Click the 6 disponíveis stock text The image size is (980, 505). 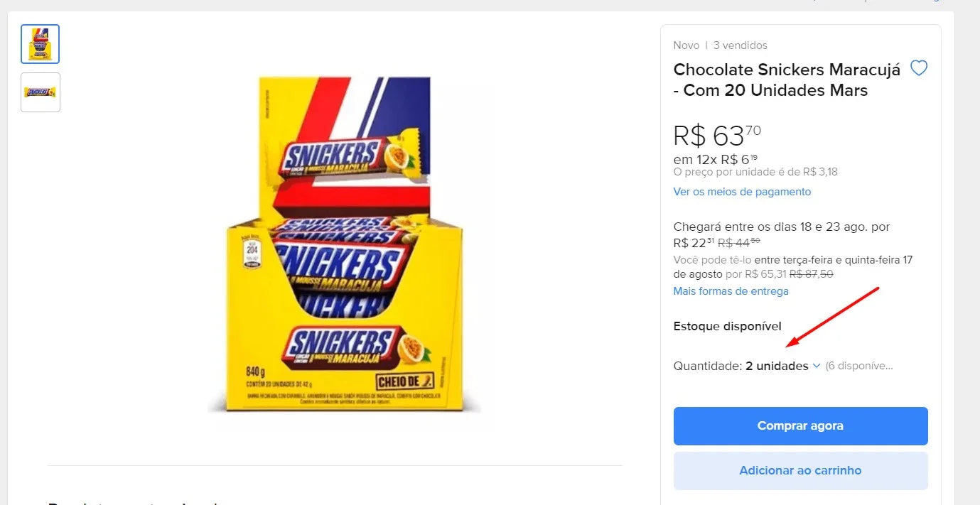pos(858,366)
